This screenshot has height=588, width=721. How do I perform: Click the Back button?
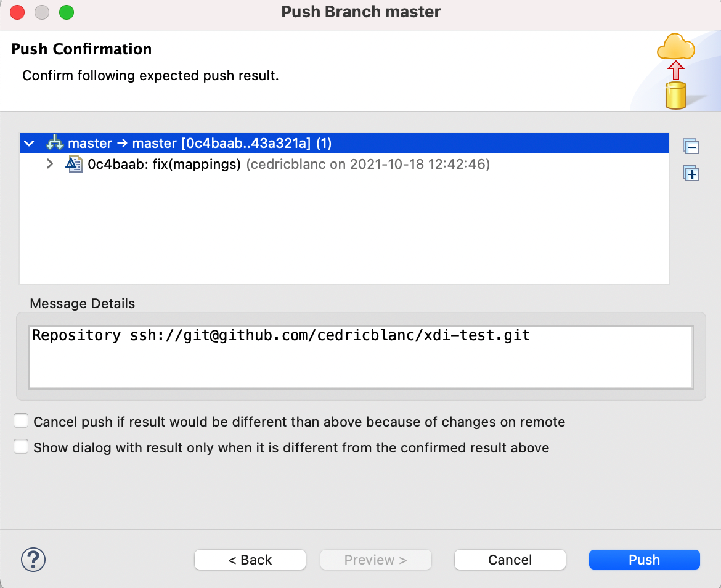(250, 560)
